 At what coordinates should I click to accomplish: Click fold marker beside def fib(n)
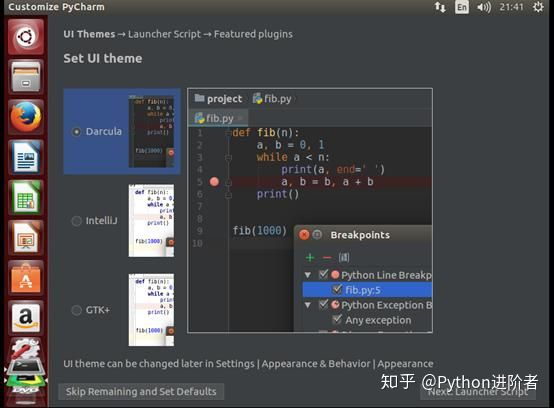click(228, 133)
